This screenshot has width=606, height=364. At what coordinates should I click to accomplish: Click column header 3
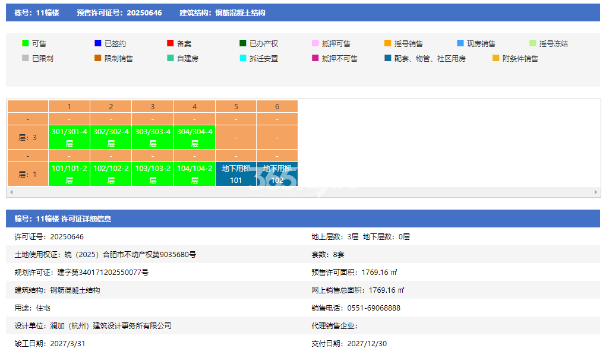[x=153, y=107]
